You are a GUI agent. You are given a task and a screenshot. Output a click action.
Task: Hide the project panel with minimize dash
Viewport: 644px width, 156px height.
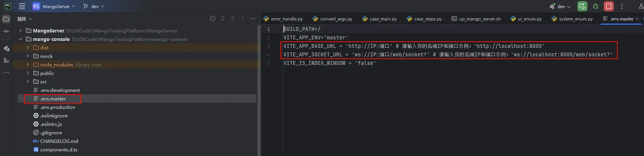coord(253,19)
